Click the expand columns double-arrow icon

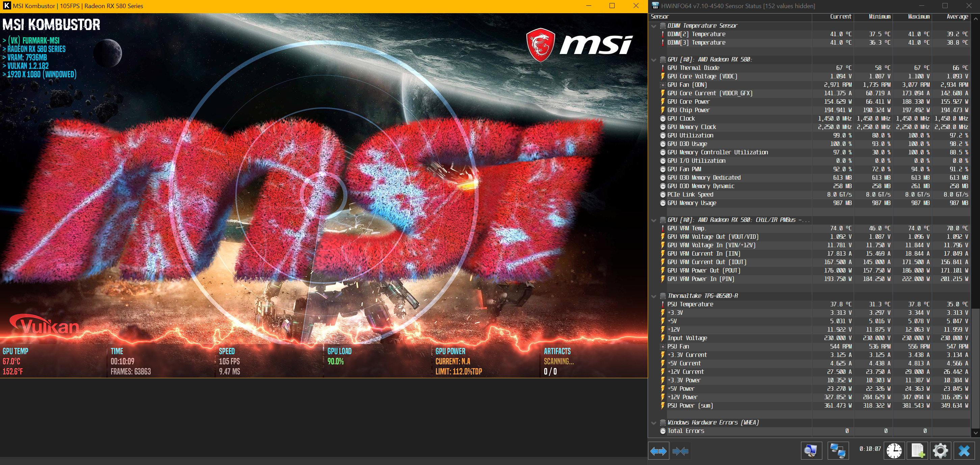pos(659,451)
